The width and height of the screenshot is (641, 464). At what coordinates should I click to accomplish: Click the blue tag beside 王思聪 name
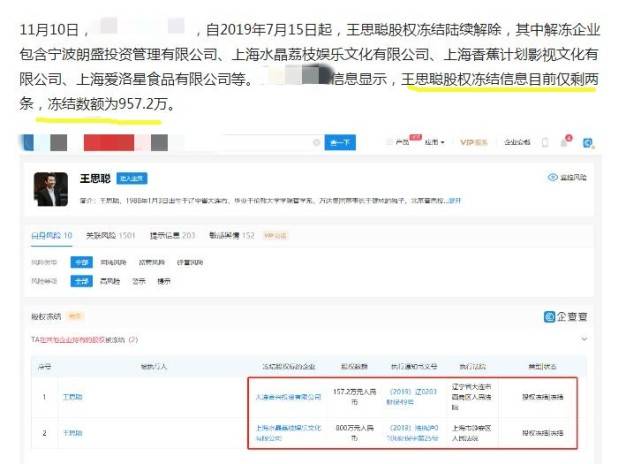(132, 178)
